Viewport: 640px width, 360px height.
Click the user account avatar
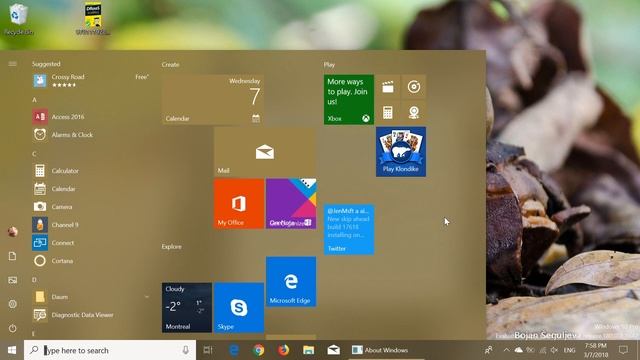click(12, 232)
